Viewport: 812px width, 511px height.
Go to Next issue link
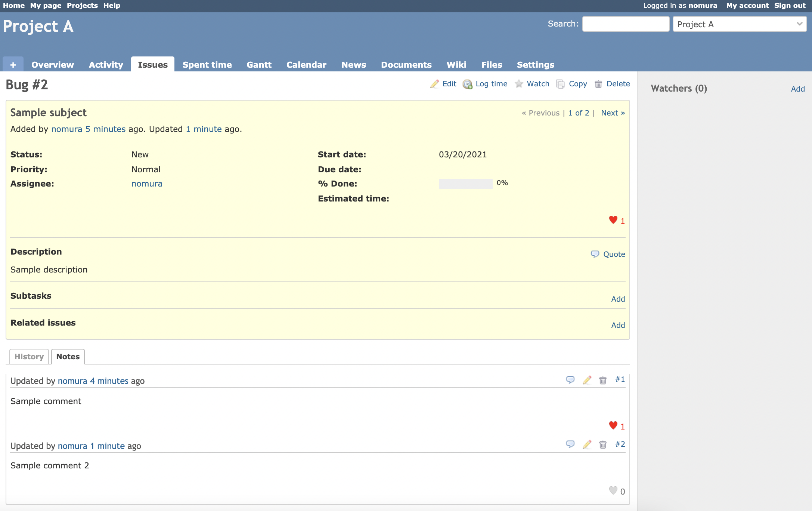(613, 113)
